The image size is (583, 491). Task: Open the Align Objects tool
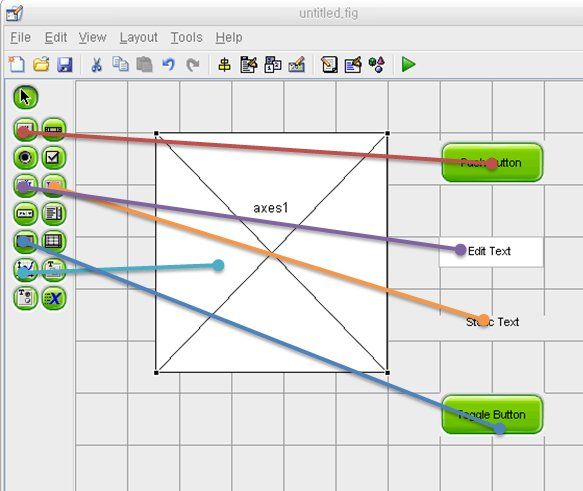224,65
